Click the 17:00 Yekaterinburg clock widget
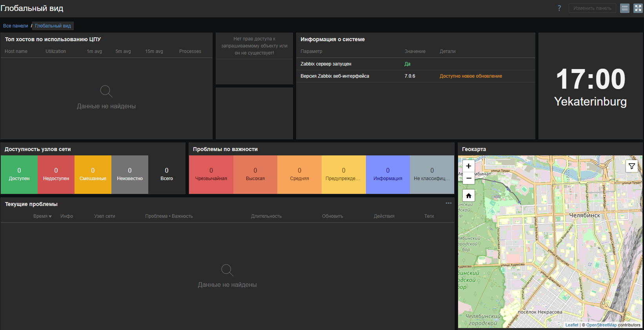644x330 pixels. (x=590, y=86)
